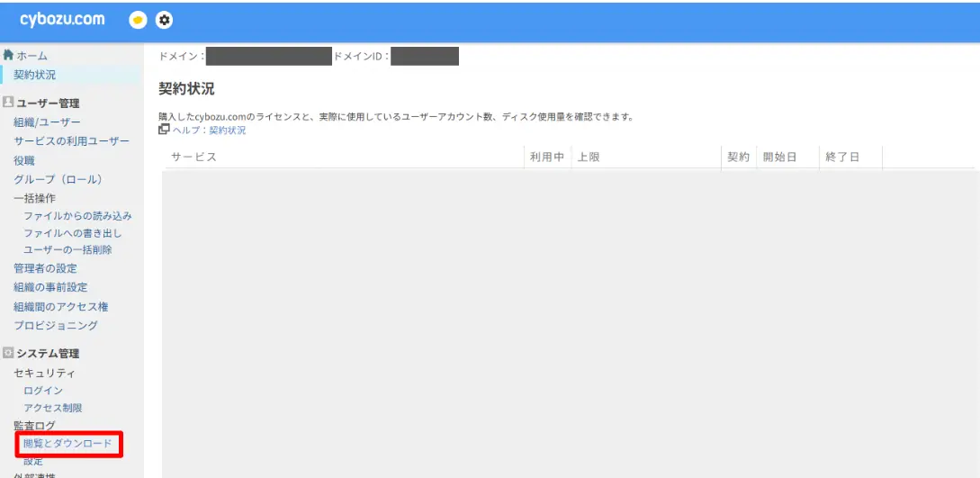The height and width of the screenshot is (478, 980).
Task: Choose ファイルへの書き出し under 一括操作
Action: click(72, 233)
